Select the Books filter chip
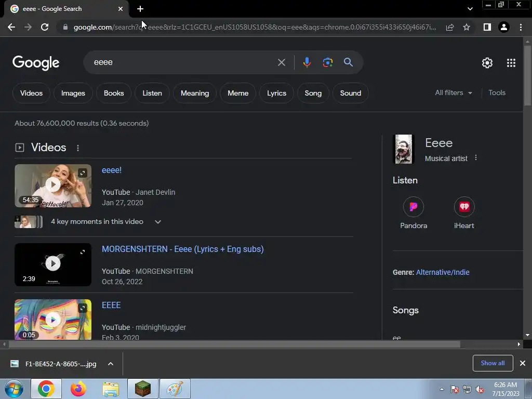 [114, 93]
